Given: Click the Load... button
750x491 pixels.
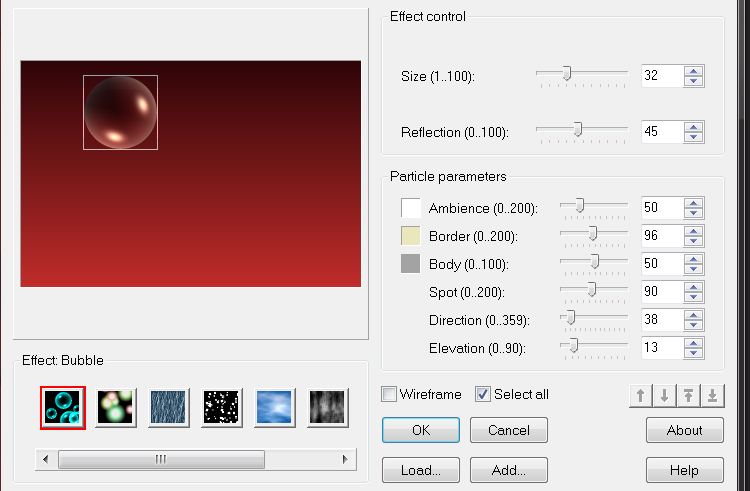Looking at the screenshot, I should [x=421, y=470].
